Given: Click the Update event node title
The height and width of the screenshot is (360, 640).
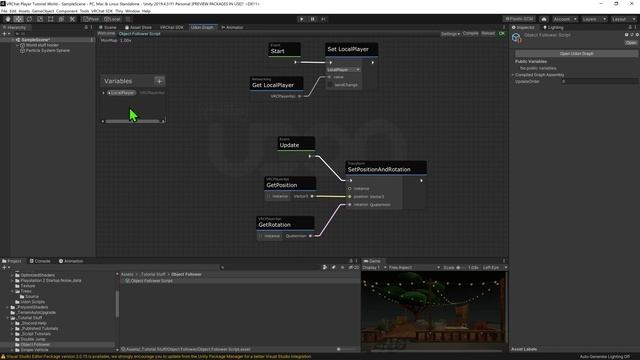Looking at the screenshot, I should (x=289, y=145).
